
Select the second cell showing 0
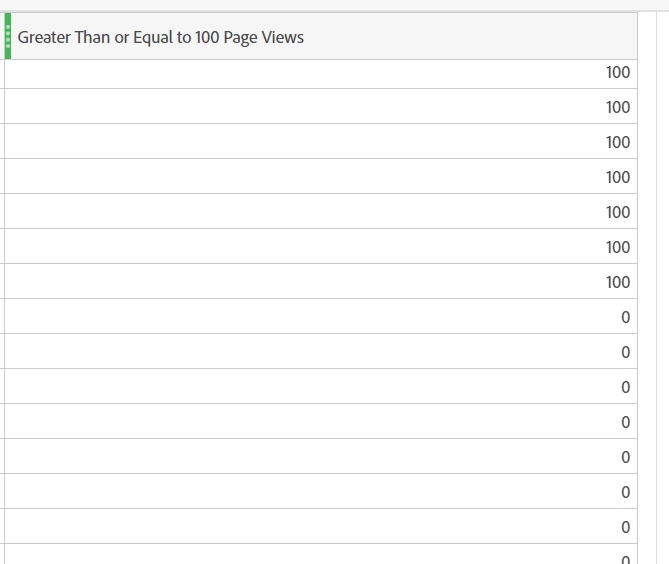point(321,352)
